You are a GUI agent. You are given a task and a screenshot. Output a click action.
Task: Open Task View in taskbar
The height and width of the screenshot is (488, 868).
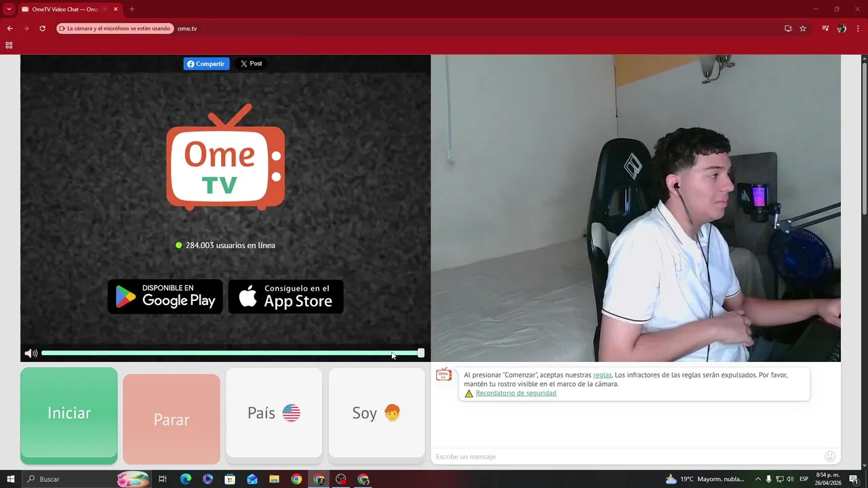(x=163, y=479)
